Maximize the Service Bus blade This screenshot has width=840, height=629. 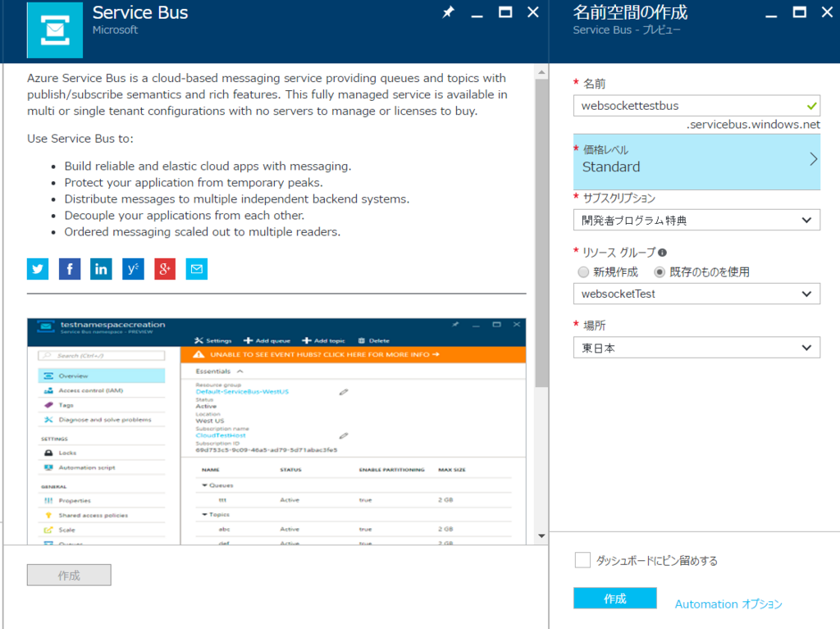(x=505, y=11)
